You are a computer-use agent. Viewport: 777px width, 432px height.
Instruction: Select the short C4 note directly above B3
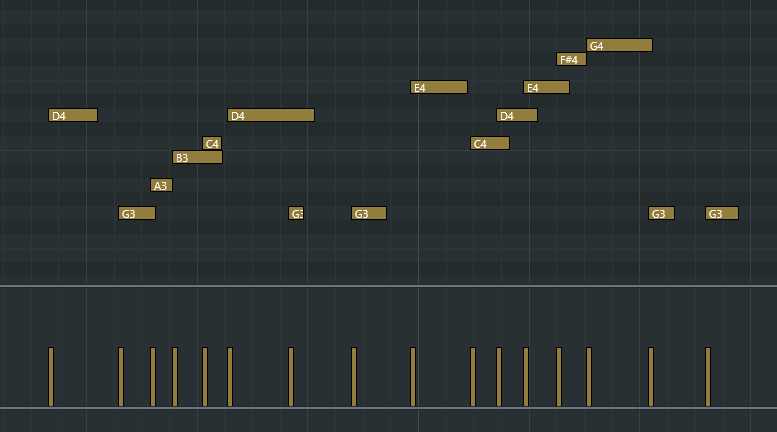[212, 143]
